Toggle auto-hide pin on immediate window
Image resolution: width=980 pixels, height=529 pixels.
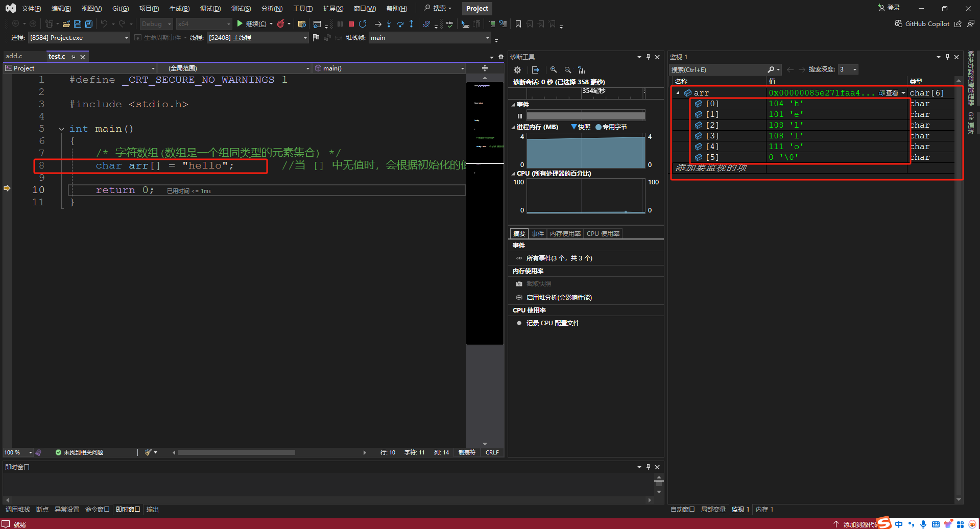[648, 467]
